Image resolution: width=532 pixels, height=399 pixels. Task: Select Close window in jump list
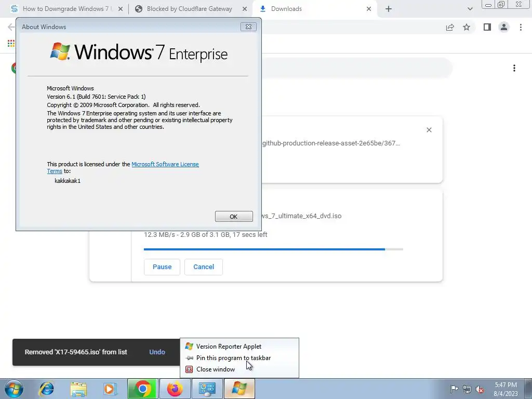point(240,369)
